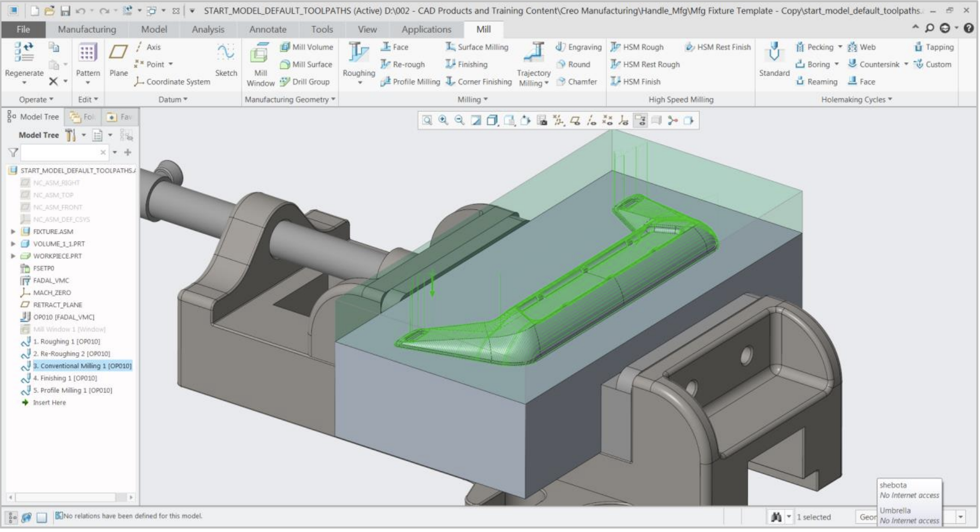Select Finishing 1 [OP010] step
This screenshot has height=532, width=980.
tap(65, 378)
